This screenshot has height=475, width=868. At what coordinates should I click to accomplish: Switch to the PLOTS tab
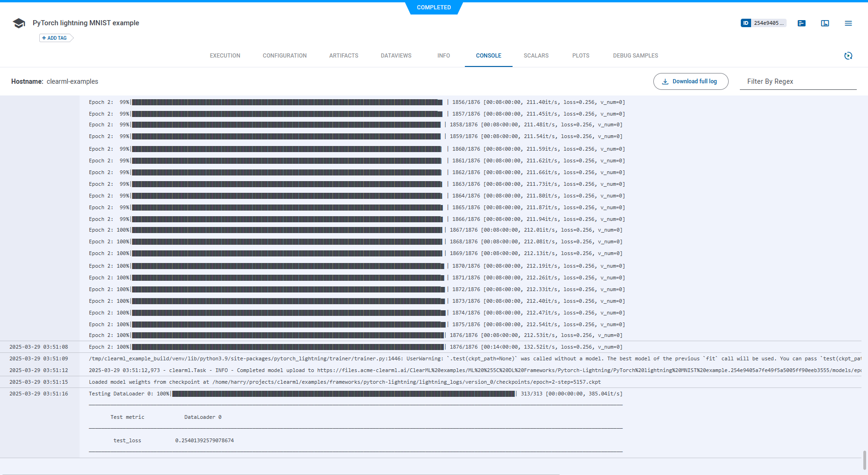coord(580,56)
